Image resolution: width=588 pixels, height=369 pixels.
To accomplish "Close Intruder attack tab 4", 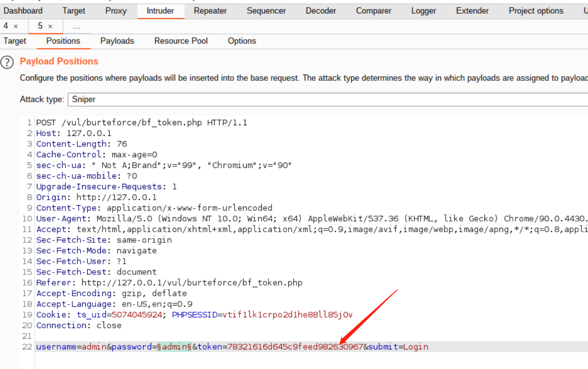I will coord(16,27).
